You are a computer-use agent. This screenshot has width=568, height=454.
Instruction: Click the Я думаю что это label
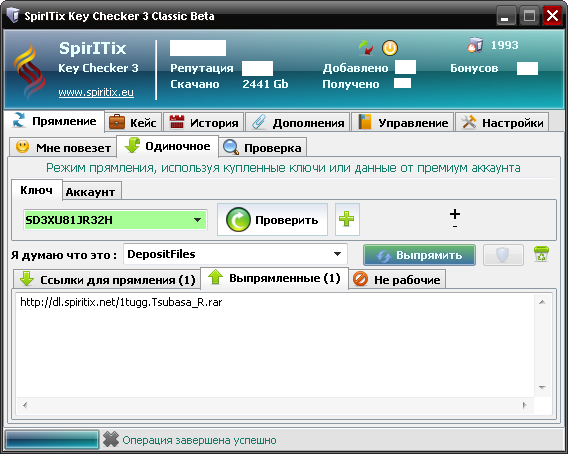click(x=64, y=255)
